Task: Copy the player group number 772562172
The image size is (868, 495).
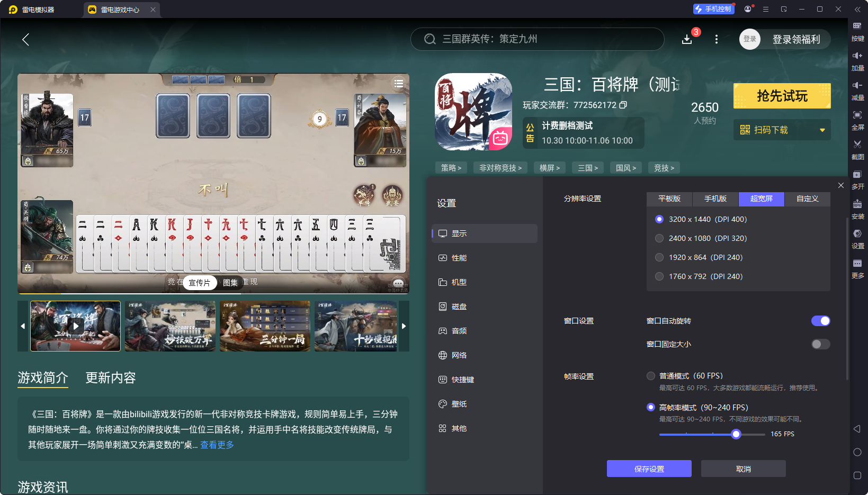Action: (x=623, y=105)
